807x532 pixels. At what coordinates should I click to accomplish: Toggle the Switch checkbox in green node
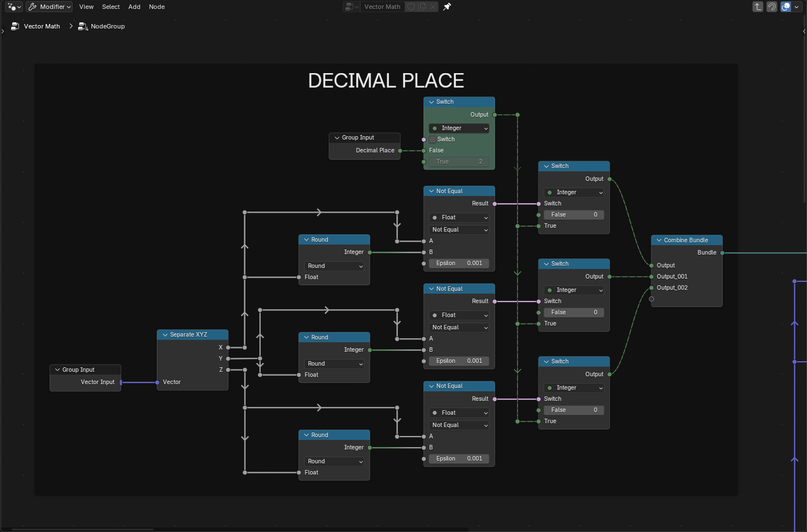point(433,139)
